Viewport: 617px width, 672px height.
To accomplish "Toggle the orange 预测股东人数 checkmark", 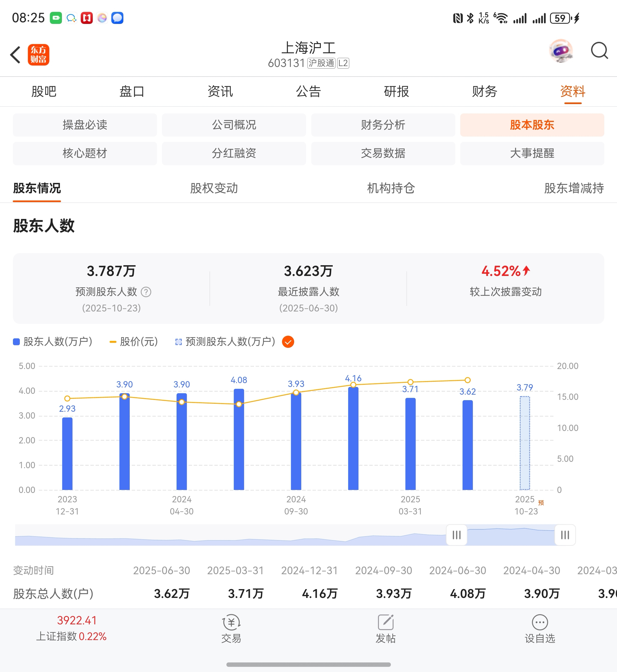I will click(288, 342).
